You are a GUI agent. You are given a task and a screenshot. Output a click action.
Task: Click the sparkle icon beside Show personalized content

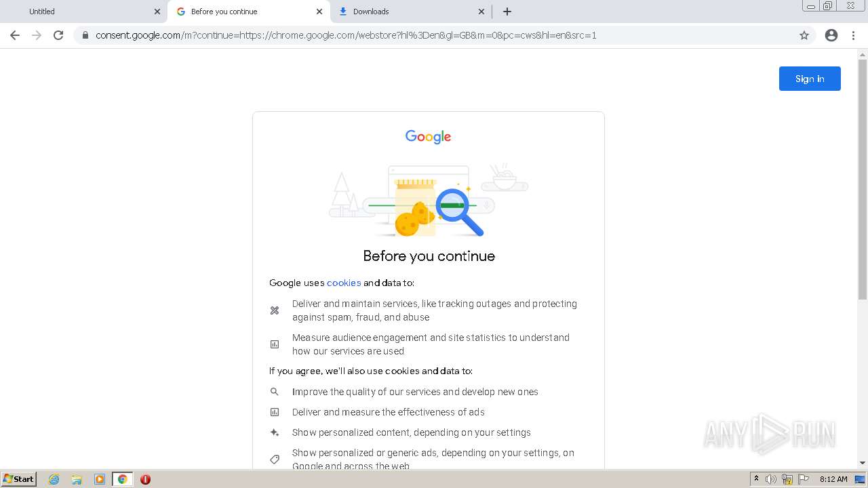[275, 432]
